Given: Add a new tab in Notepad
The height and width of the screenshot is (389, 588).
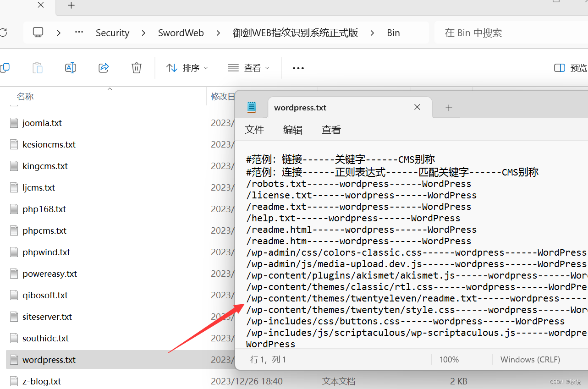Looking at the screenshot, I should click(x=449, y=108).
